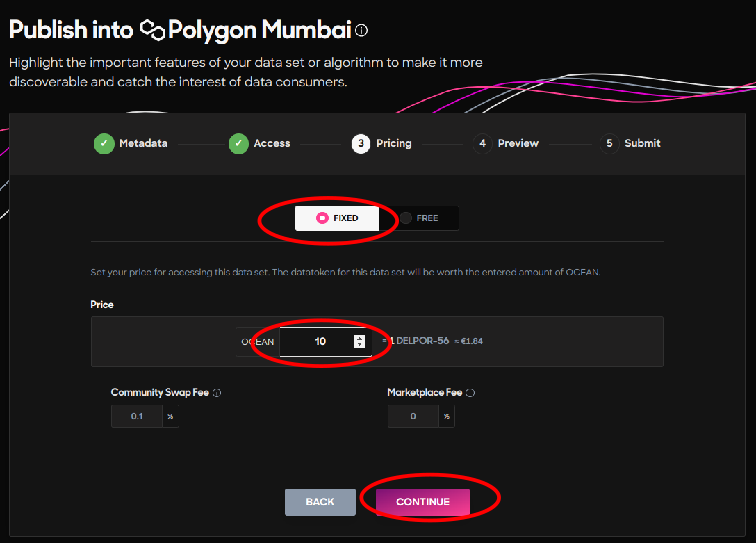
Task: Decrease price with the stepper down arrow
Action: pos(359,344)
